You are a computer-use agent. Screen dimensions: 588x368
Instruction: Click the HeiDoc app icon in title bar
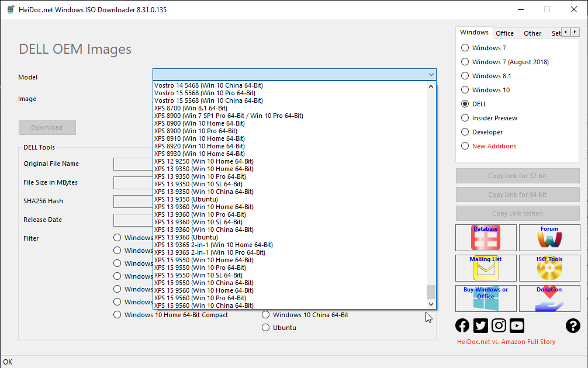coord(11,9)
